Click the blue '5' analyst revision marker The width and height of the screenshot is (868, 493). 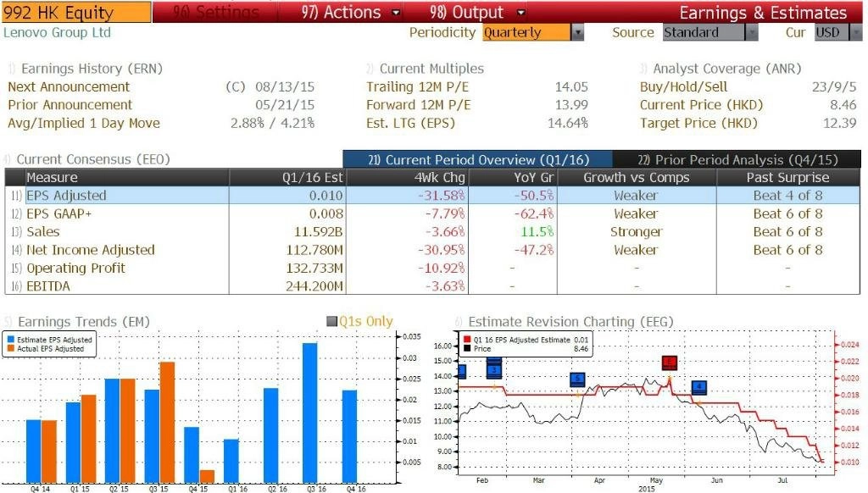tap(577, 379)
